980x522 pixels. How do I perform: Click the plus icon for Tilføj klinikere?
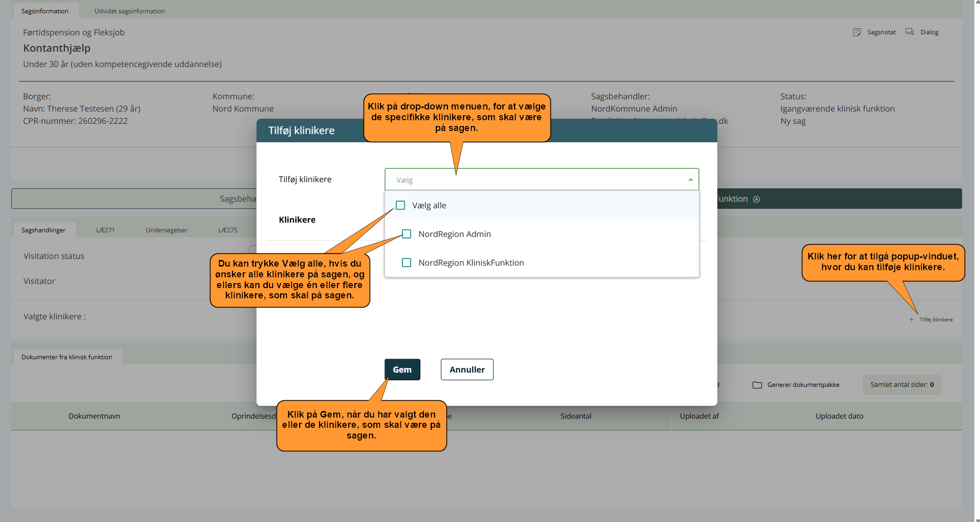pos(911,319)
